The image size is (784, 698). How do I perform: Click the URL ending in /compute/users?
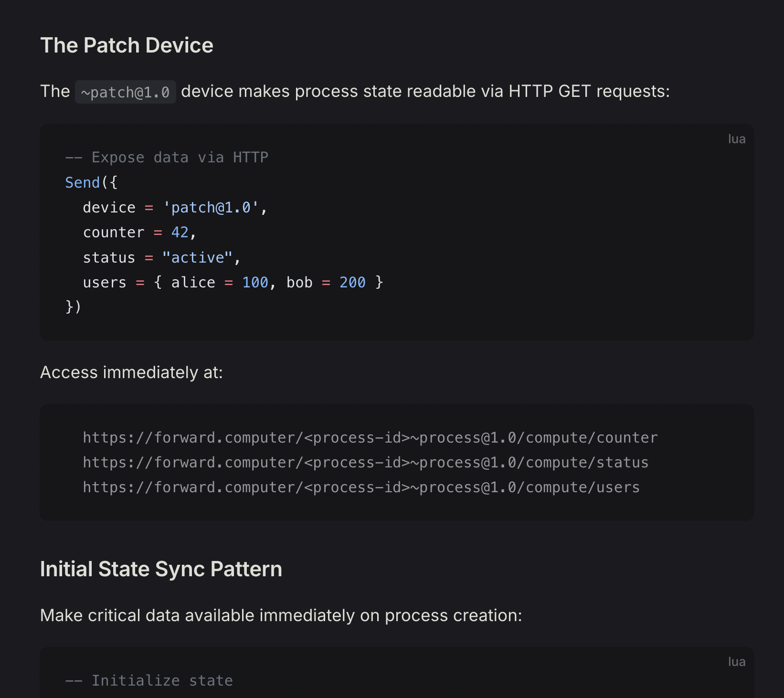tap(361, 487)
